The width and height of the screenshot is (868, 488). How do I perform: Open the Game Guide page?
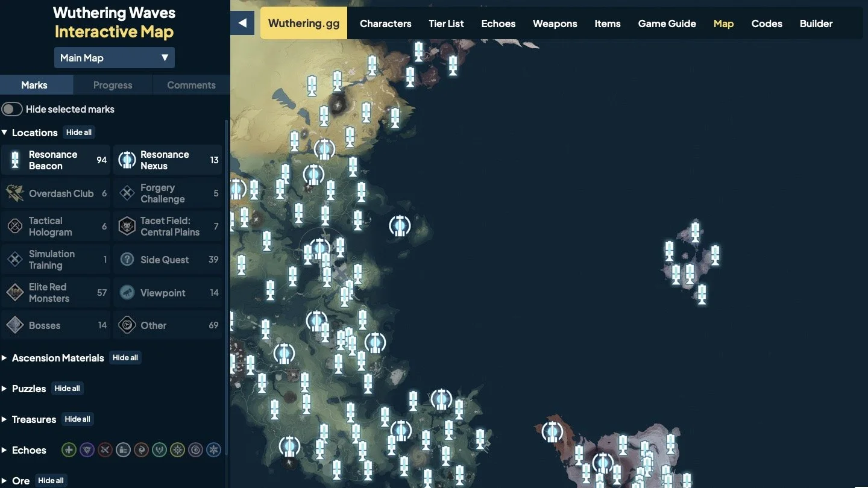(x=667, y=23)
